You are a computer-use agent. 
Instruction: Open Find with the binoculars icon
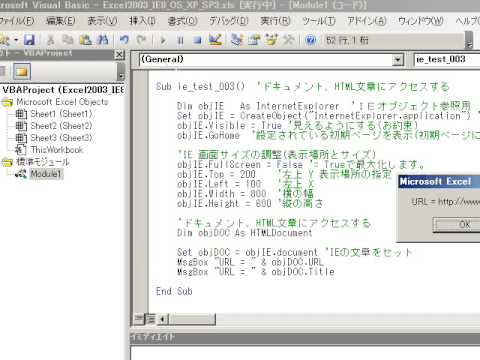103,40
